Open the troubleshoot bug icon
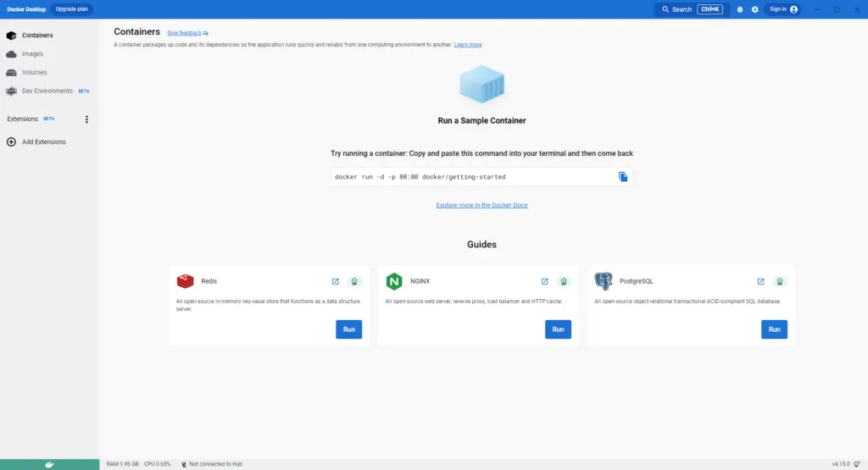 pos(740,9)
